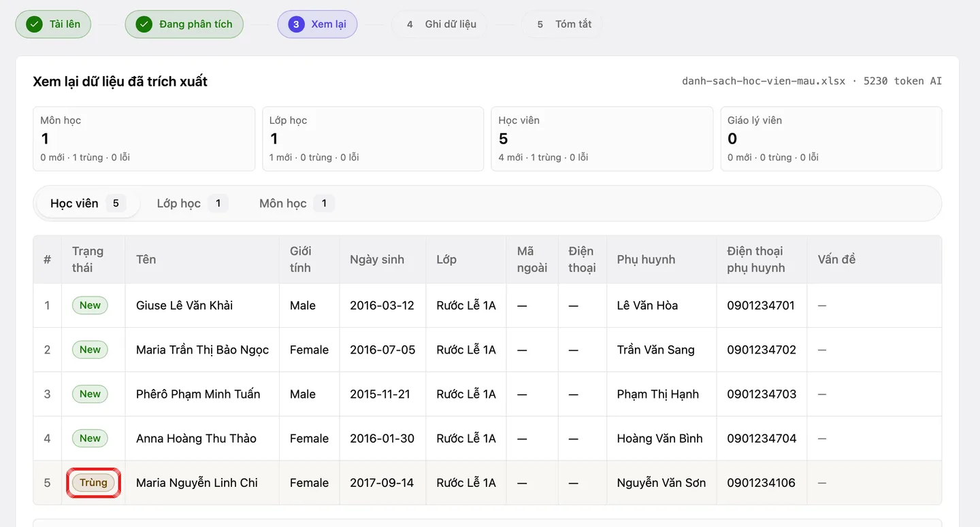Click the parent name Lê Văn Hòa
The image size is (980, 527).
tap(647, 305)
